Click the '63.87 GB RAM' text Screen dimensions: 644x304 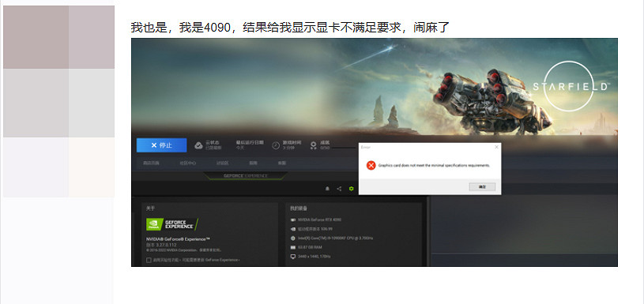(310, 247)
